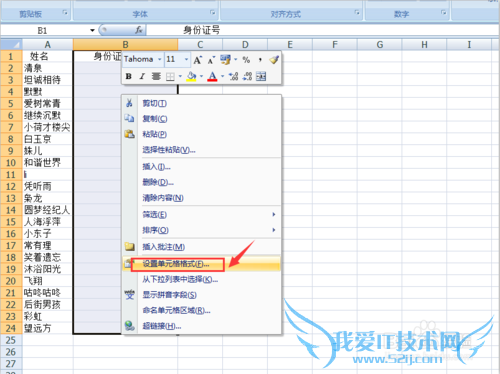Screen dimensions: 500x374
Task: Open the Tahoma font name dropdown
Action: coord(159,60)
